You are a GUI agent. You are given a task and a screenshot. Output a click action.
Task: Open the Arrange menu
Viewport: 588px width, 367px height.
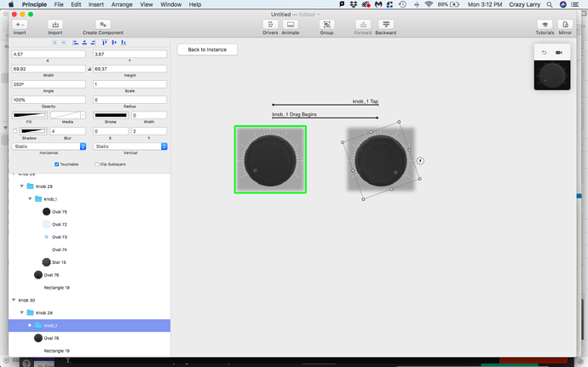[122, 4]
